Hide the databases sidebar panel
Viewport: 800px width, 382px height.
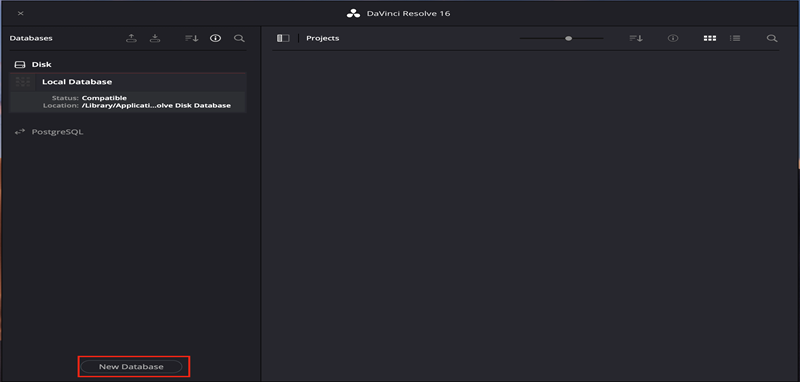point(283,38)
